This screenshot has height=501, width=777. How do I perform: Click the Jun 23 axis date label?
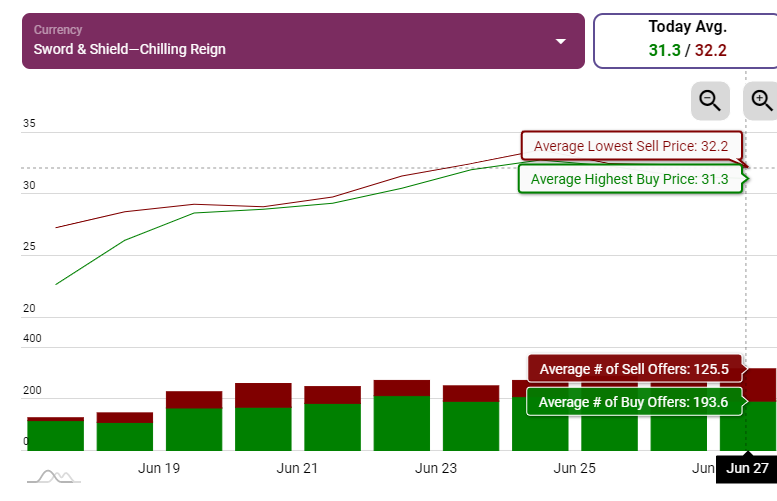pyautogui.click(x=436, y=468)
